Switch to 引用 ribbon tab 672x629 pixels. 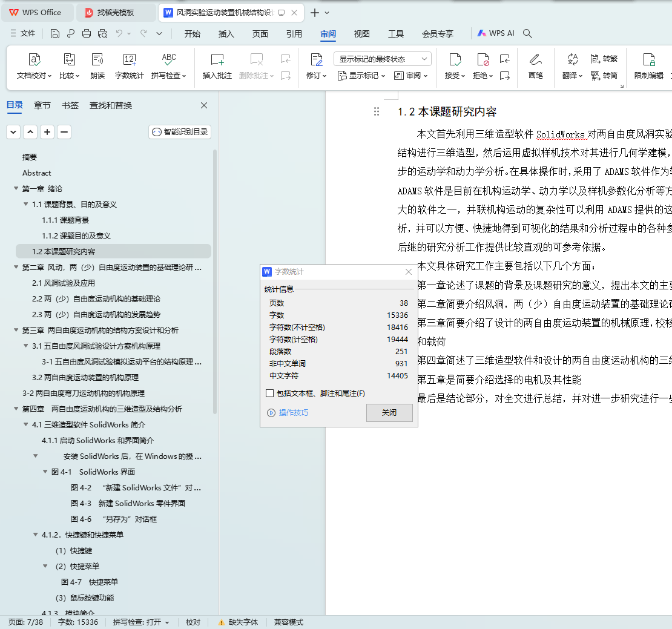click(294, 34)
